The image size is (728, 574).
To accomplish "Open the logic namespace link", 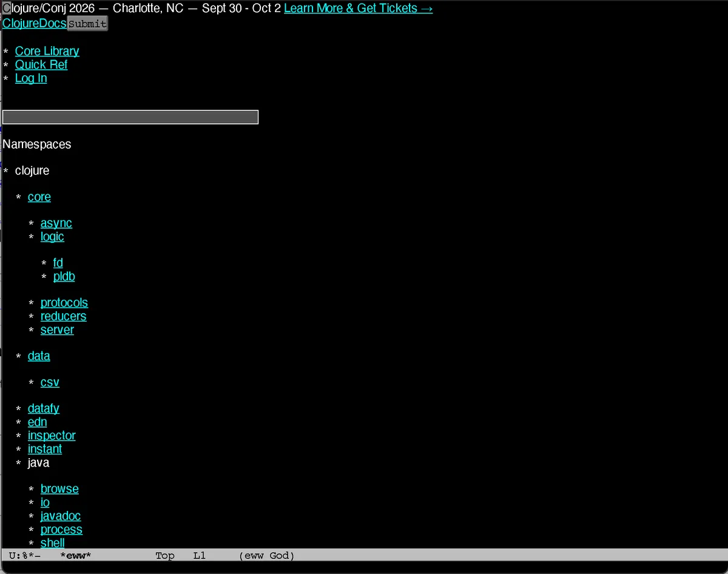I will click(x=52, y=237).
